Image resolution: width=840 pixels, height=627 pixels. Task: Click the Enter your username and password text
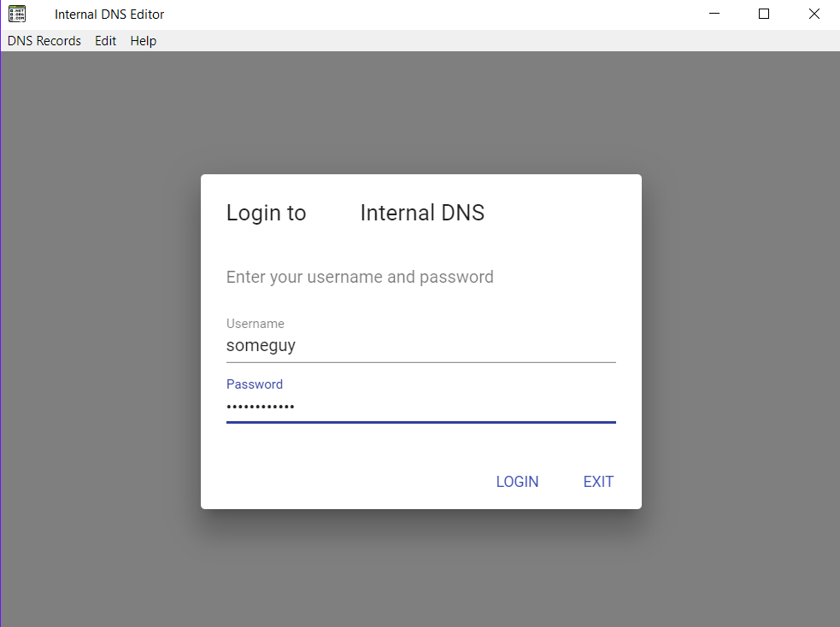(360, 277)
